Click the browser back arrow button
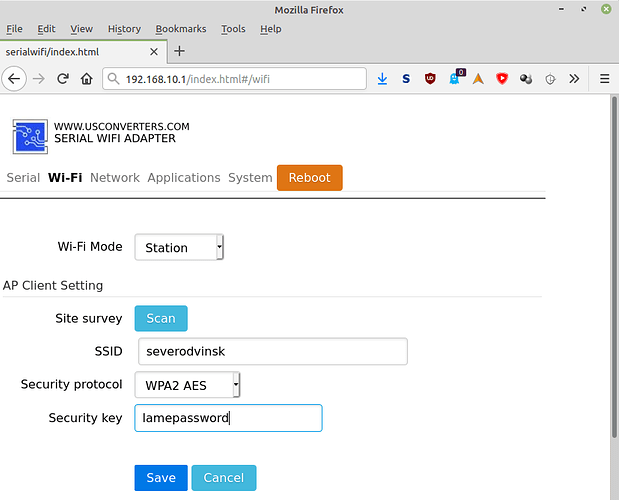 pyautogui.click(x=14, y=79)
